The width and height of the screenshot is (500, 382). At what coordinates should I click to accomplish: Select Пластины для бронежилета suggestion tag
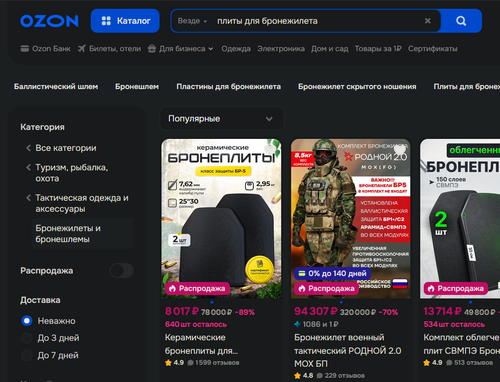coord(229,87)
